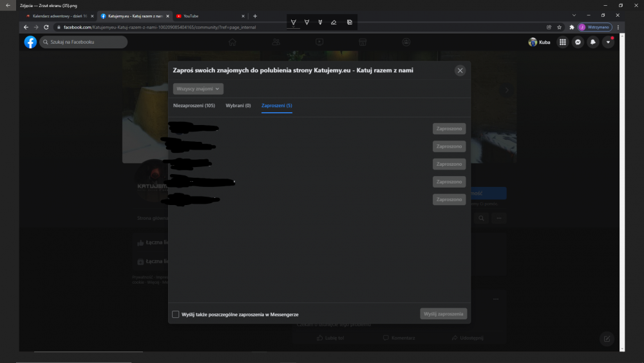The image size is (644, 363).
Task: Open a new browser tab with plus
Action: point(255,16)
